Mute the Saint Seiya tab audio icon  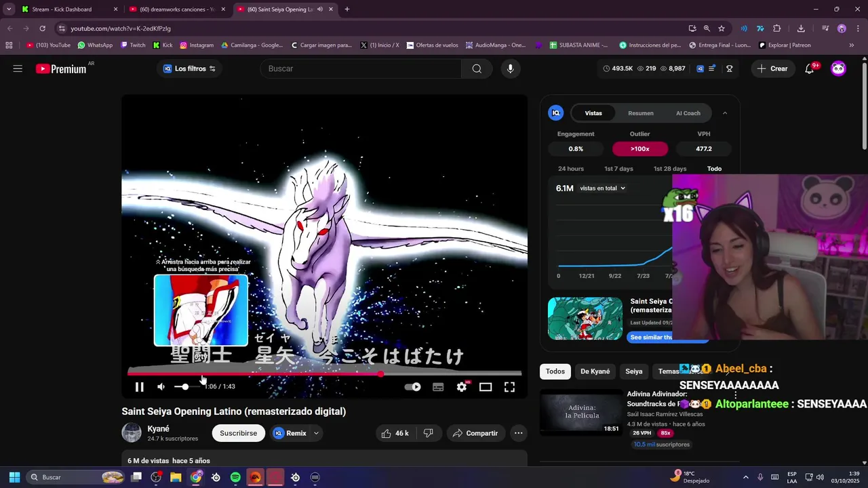click(x=319, y=9)
